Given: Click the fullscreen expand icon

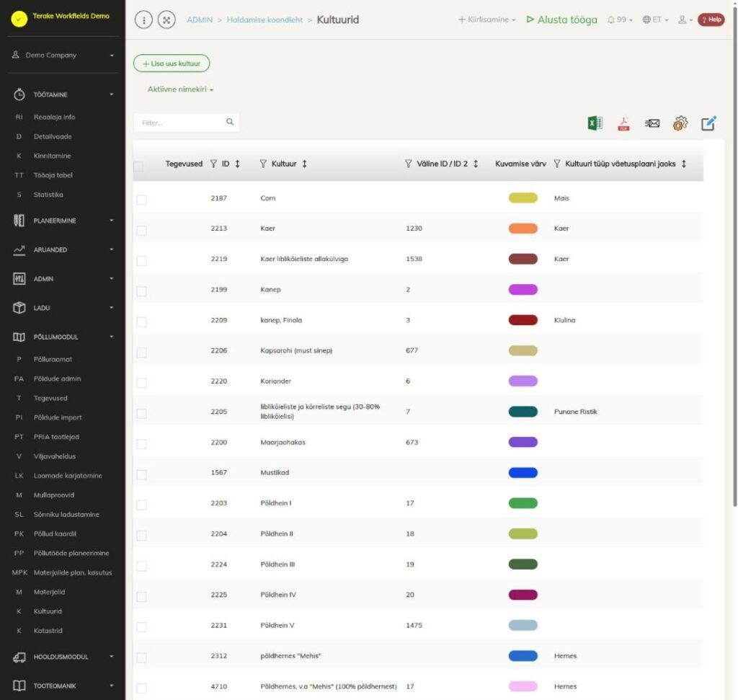Looking at the screenshot, I should pos(166,19).
